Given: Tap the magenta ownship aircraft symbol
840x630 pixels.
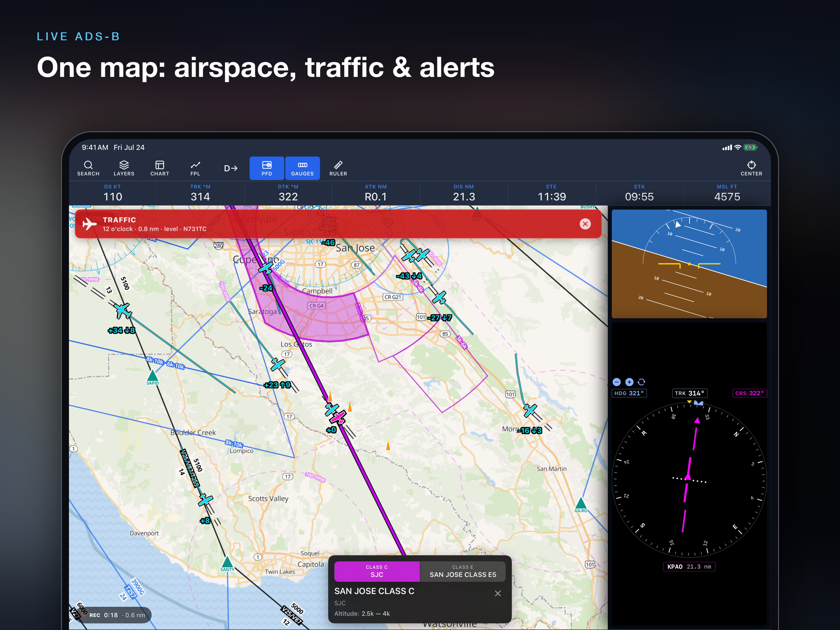Looking at the screenshot, I should (338, 418).
